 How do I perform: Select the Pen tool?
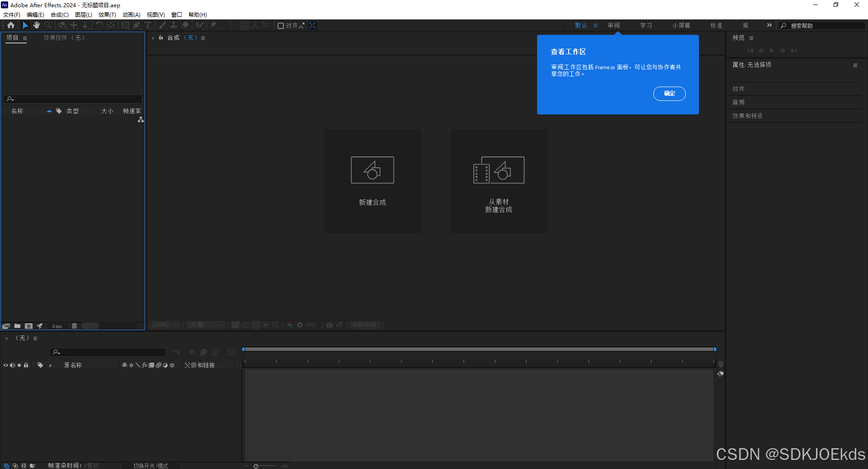coord(137,25)
